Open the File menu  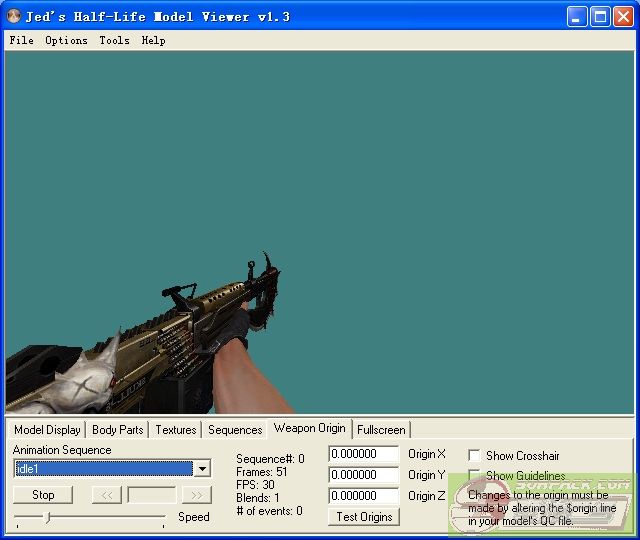click(x=21, y=41)
